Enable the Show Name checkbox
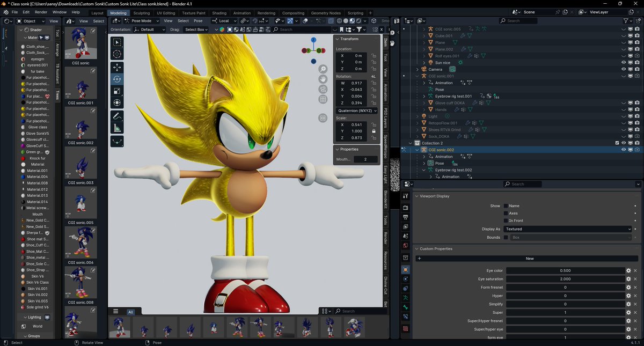 coord(506,206)
